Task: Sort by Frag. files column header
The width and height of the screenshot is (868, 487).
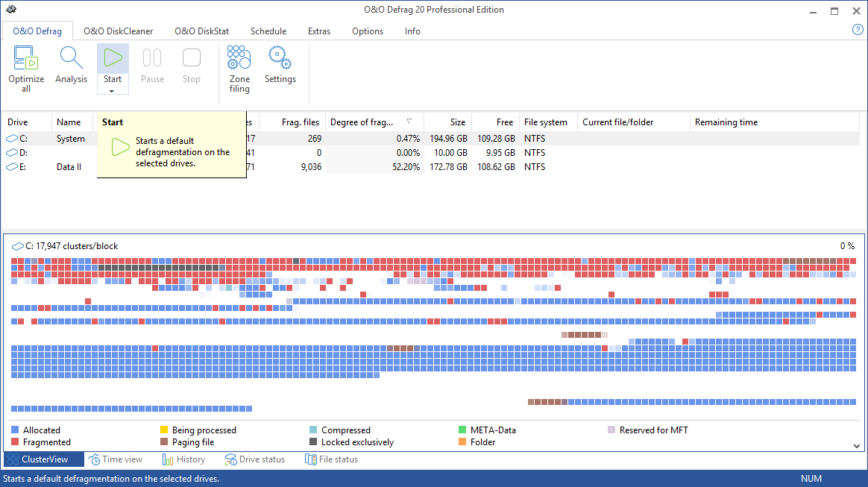Action: click(292, 122)
